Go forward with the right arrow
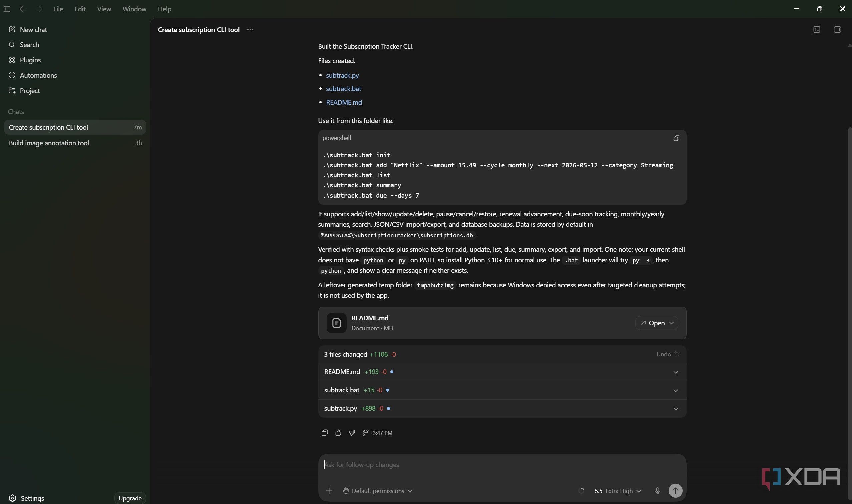Screen dimensions: 852x504 point(39,9)
